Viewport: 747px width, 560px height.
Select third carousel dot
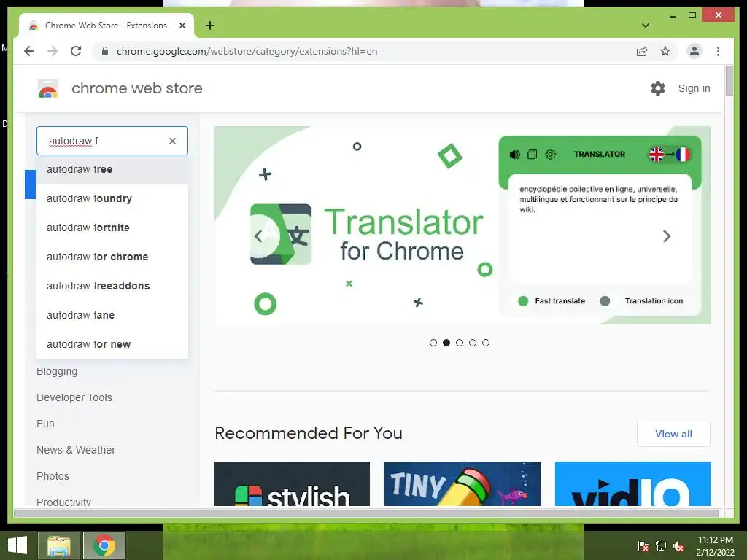(460, 343)
